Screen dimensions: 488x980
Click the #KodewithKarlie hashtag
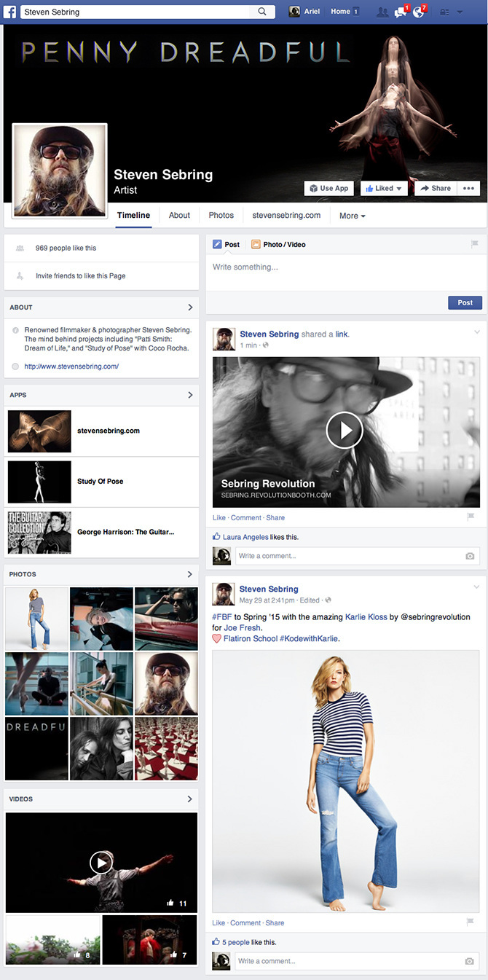(x=310, y=638)
